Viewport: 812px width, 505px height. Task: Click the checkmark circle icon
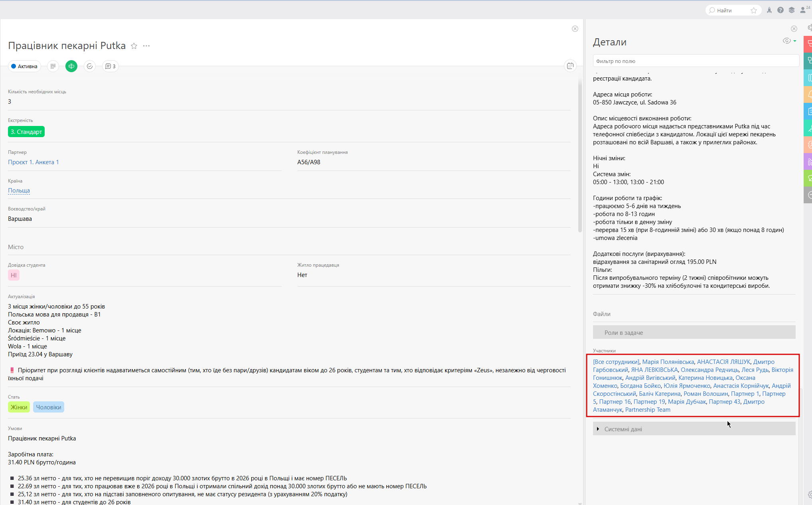90,66
